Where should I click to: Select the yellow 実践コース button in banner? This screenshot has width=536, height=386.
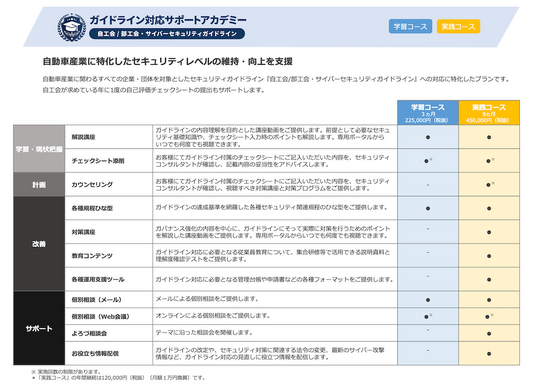458,26
